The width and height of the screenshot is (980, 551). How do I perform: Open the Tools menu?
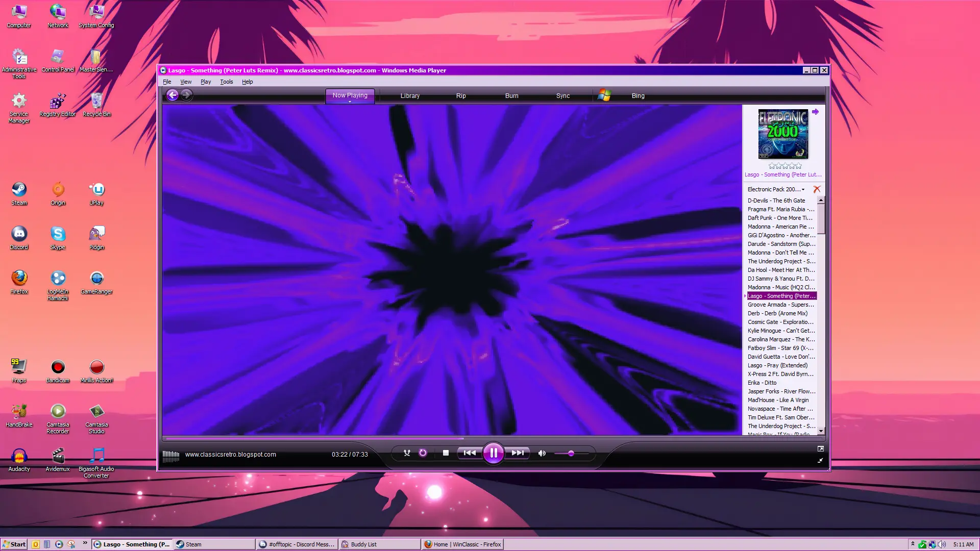coord(227,82)
